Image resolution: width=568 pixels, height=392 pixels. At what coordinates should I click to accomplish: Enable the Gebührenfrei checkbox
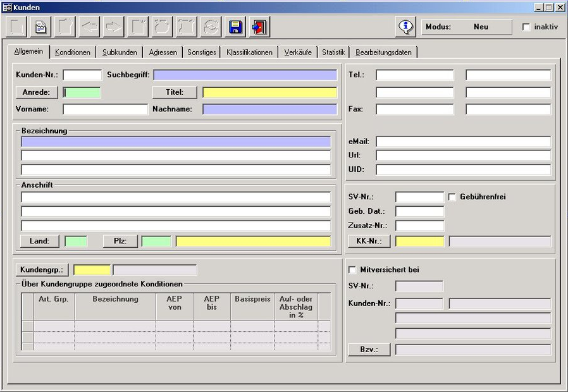452,197
